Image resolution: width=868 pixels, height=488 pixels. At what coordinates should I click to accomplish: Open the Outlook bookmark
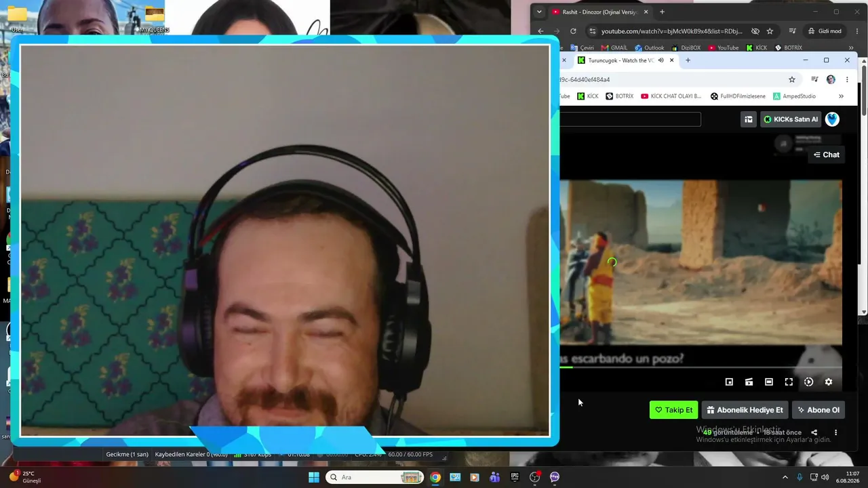coord(649,48)
